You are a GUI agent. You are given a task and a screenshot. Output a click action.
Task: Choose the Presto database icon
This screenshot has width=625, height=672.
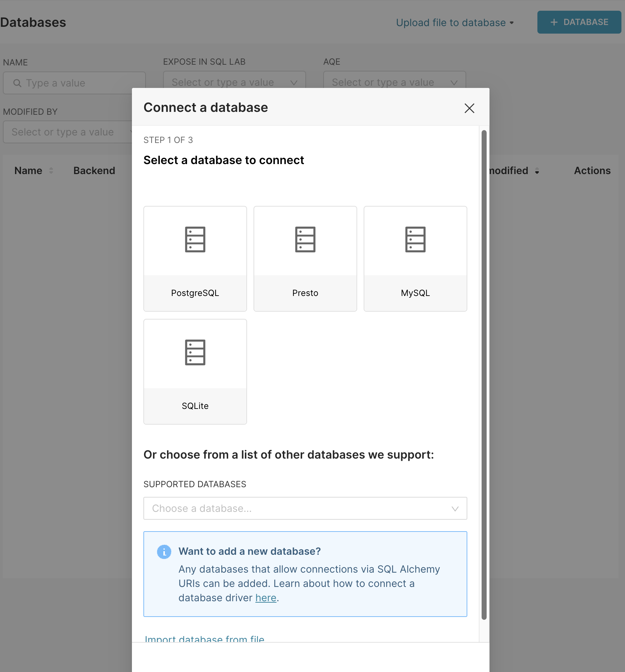305,239
